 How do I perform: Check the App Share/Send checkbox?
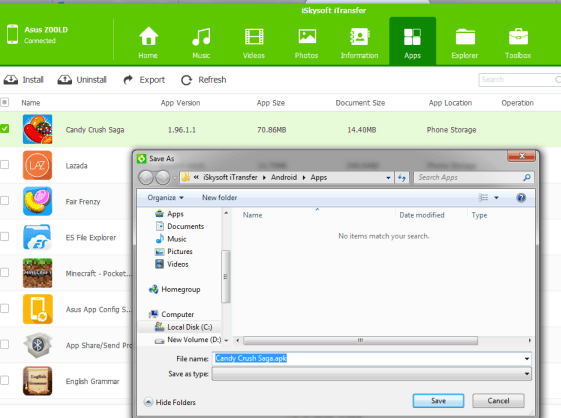pyautogui.click(x=5, y=344)
